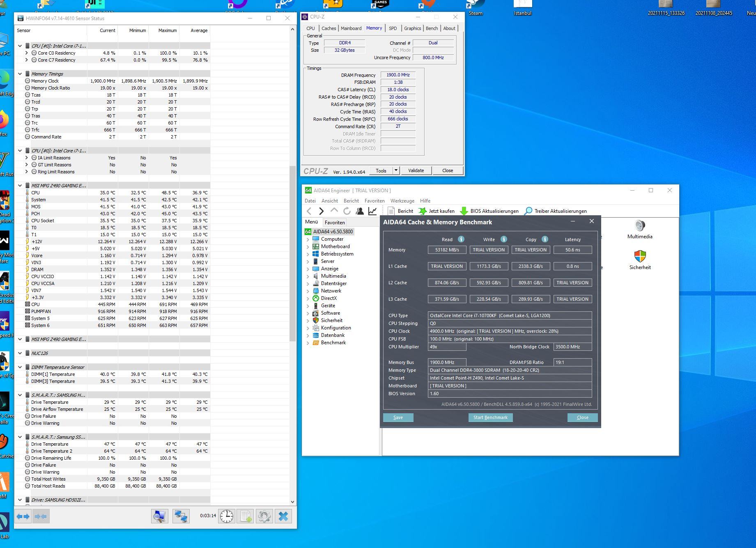Viewport: 756px width, 548px height.
Task: Expand Motherboard node in AIDA64 tree
Action: click(308, 246)
